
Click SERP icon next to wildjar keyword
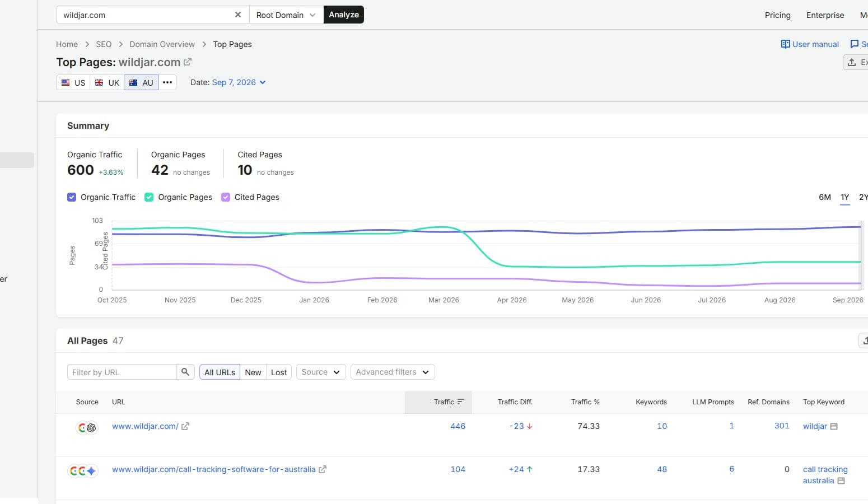pos(834,426)
